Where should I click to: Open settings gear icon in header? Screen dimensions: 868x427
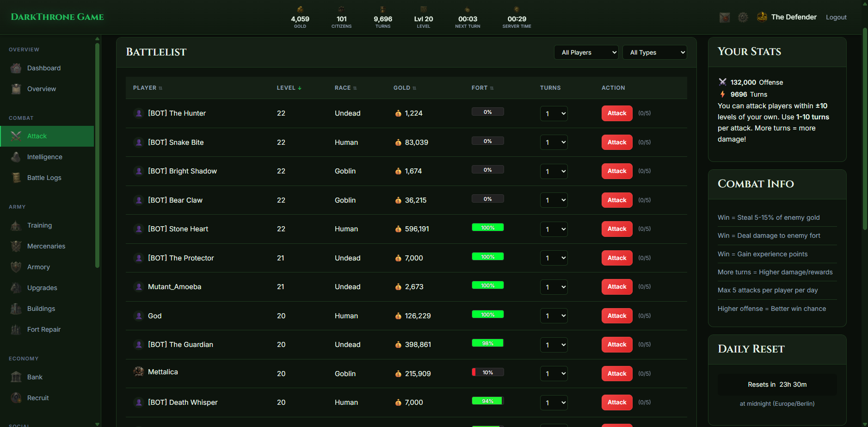tap(743, 18)
